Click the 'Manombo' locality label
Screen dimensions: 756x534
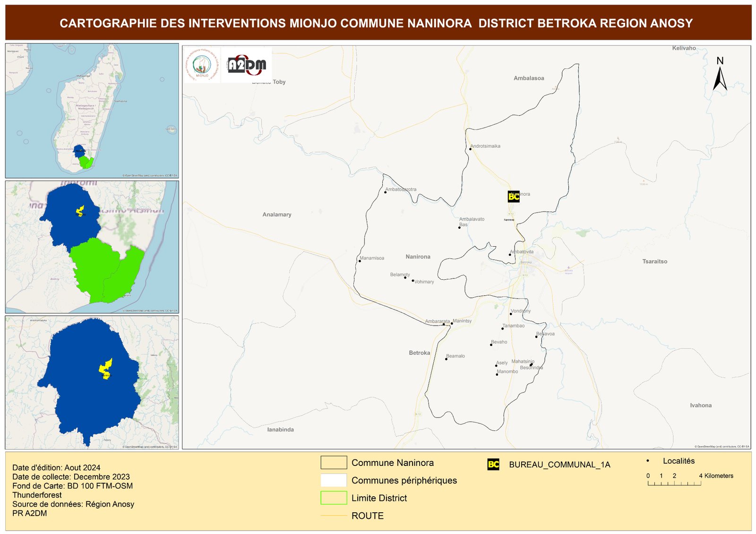pyautogui.click(x=507, y=372)
